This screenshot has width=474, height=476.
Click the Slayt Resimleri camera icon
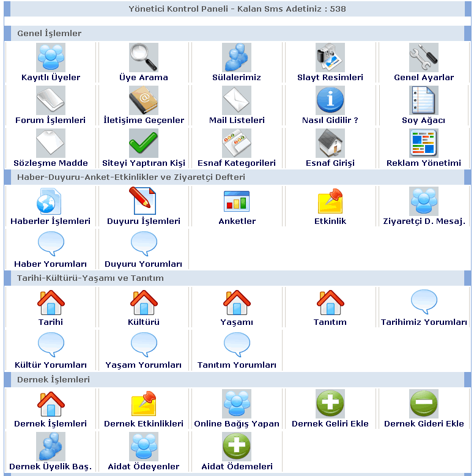coord(330,58)
